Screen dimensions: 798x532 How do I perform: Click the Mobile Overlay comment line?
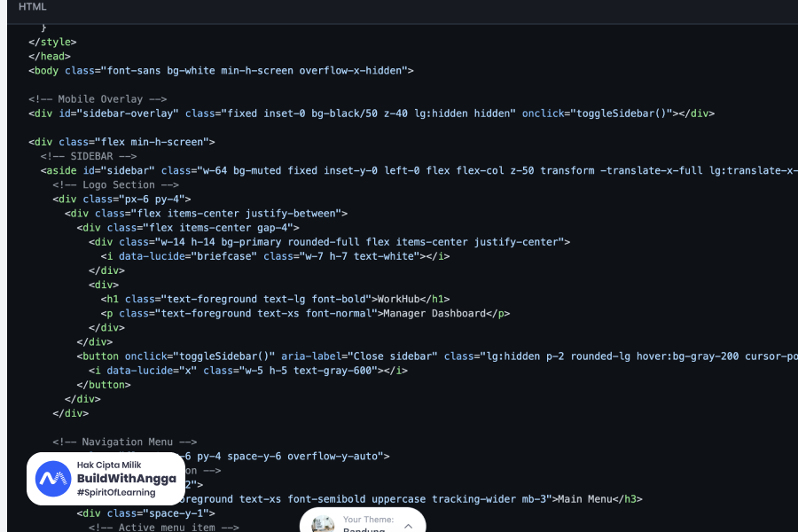click(x=98, y=99)
